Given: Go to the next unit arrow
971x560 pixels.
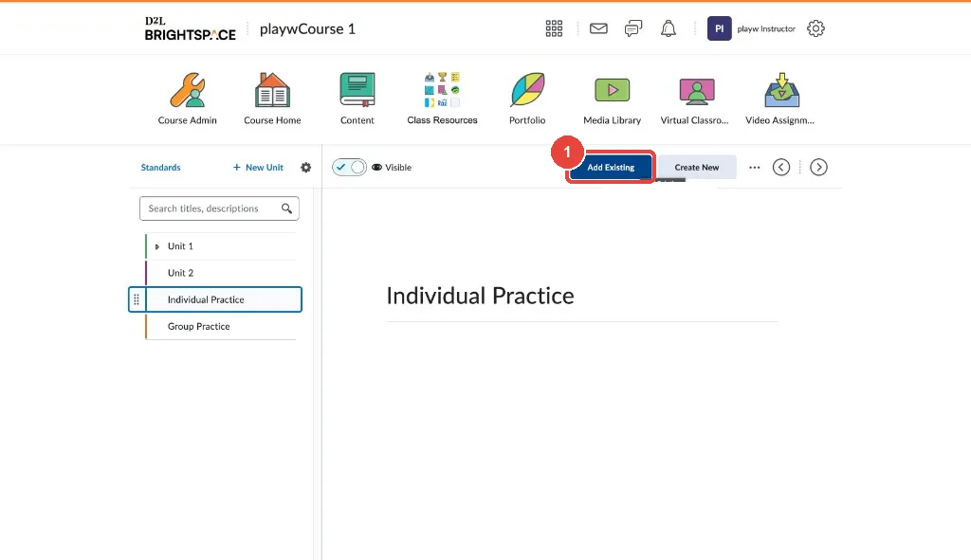Looking at the screenshot, I should point(818,167).
